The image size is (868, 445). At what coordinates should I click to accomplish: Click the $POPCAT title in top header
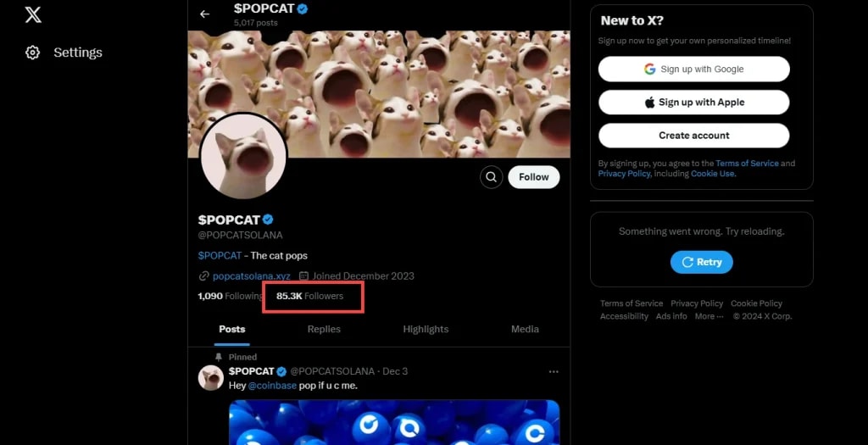click(x=264, y=8)
